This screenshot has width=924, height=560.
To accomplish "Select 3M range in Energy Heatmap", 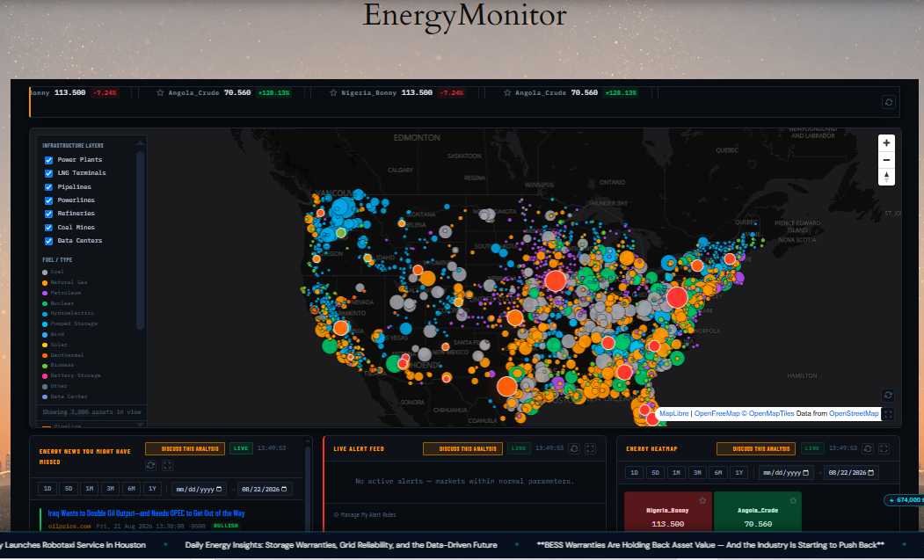I will click(697, 473).
